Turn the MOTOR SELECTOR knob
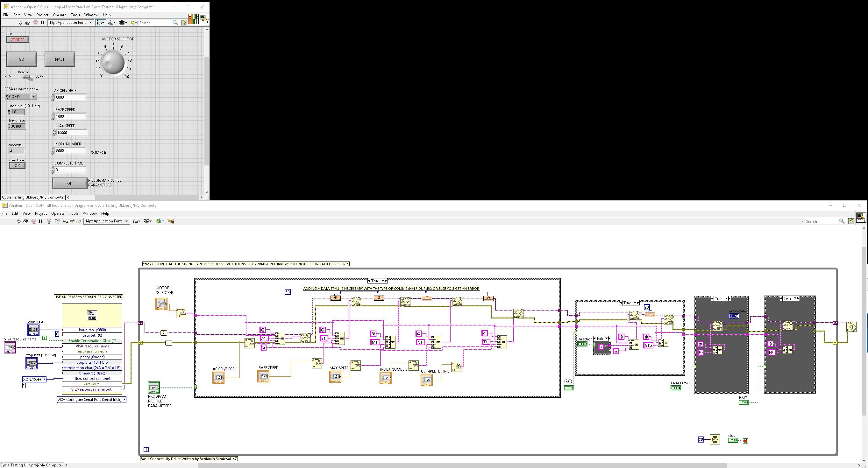Screen dimensions: 868x468 click(x=114, y=63)
